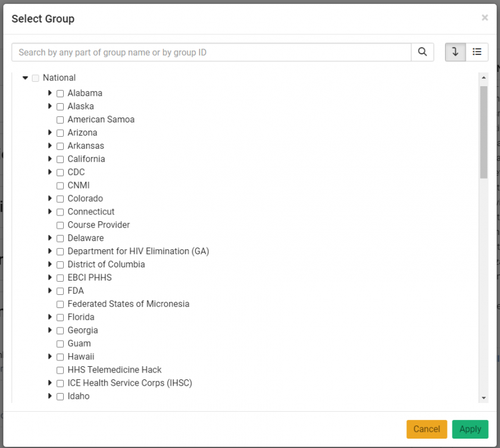Check the National checkbox

click(36, 77)
